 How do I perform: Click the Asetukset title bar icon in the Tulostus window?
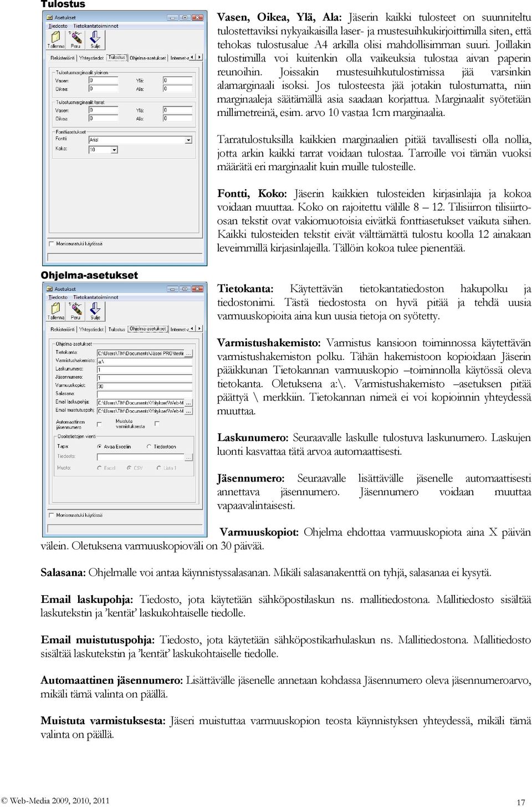coord(50,17)
